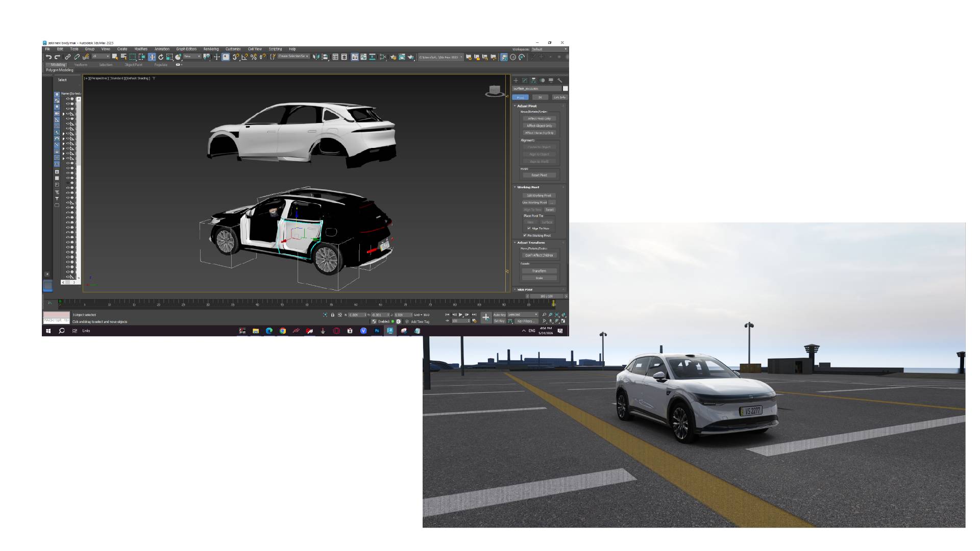The width and height of the screenshot is (980, 551).
Task: Open the Create tab in command panel
Action: coord(516,80)
